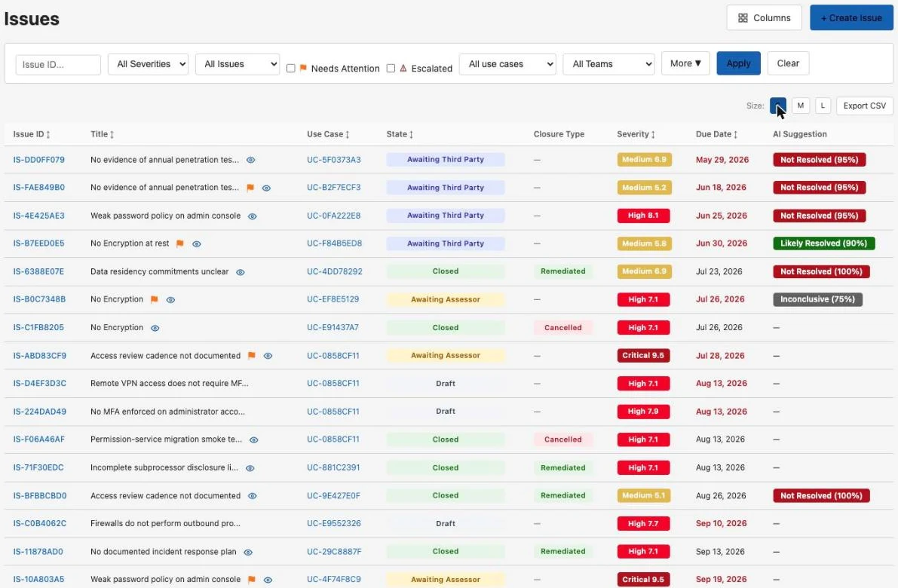This screenshot has height=588, width=898.
Task: Click orange flag in IS-B7EED0E5 row
Action: pos(180,244)
